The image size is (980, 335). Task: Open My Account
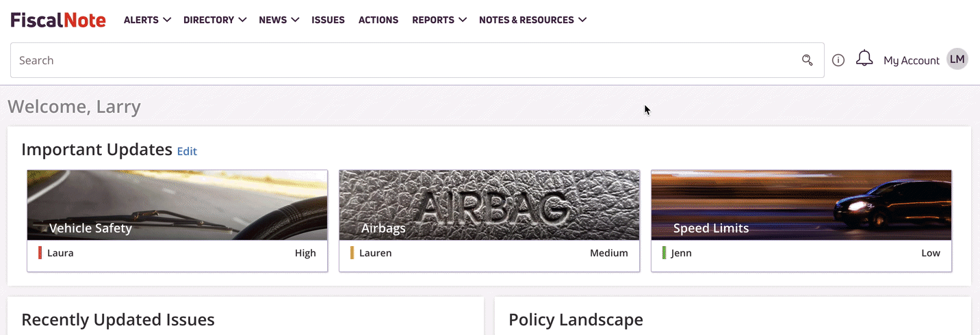(912, 60)
